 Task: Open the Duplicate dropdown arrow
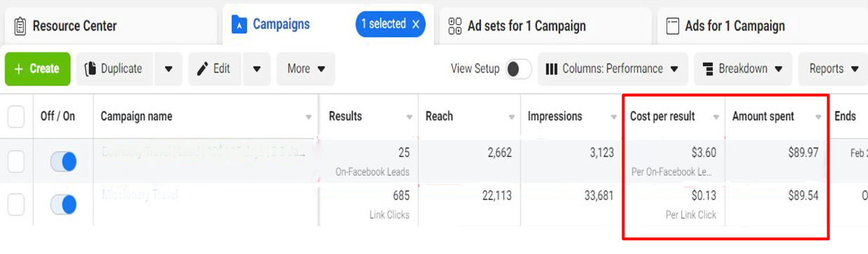(169, 69)
